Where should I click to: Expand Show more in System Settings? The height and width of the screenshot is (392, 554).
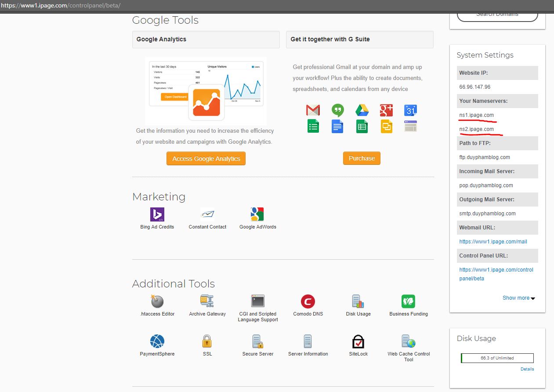(518, 298)
